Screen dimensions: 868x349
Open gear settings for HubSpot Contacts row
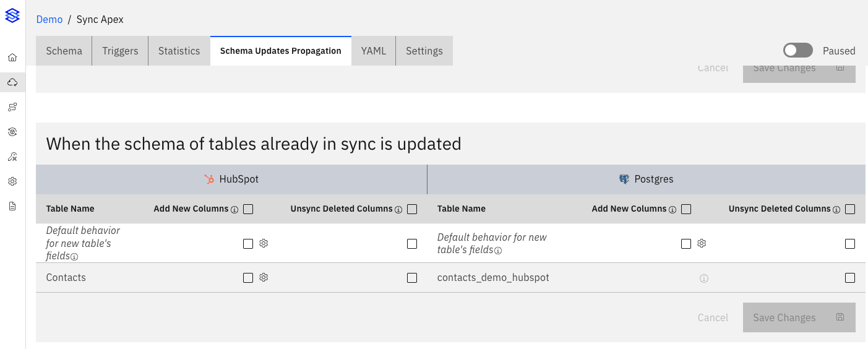(264, 278)
